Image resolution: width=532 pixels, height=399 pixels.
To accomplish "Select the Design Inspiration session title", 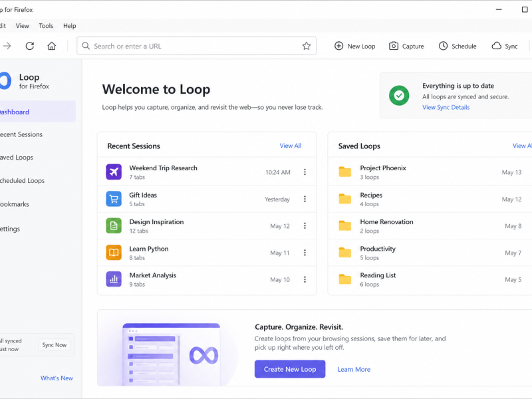I will [156, 222].
